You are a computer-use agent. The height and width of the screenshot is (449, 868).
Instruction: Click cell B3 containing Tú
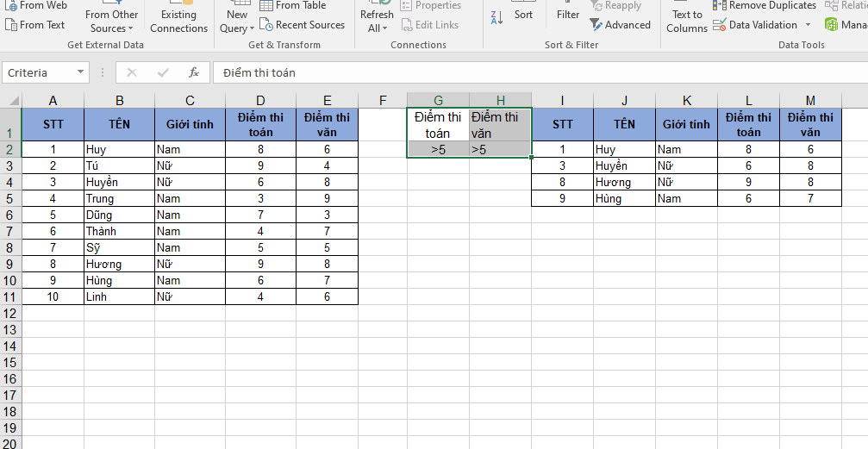click(120, 165)
